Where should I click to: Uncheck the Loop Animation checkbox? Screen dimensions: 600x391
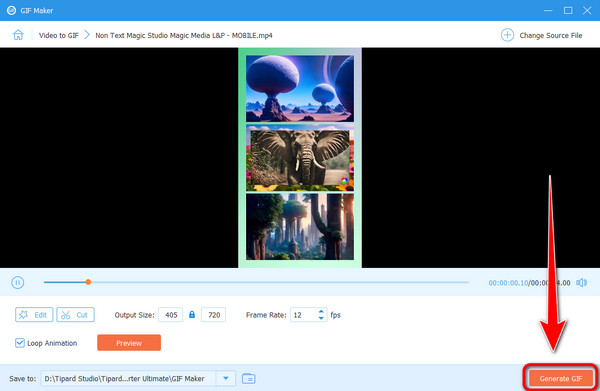[x=20, y=343]
